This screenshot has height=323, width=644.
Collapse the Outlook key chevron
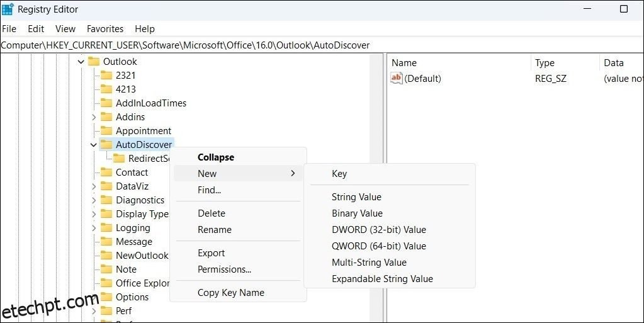[x=81, y=62]
